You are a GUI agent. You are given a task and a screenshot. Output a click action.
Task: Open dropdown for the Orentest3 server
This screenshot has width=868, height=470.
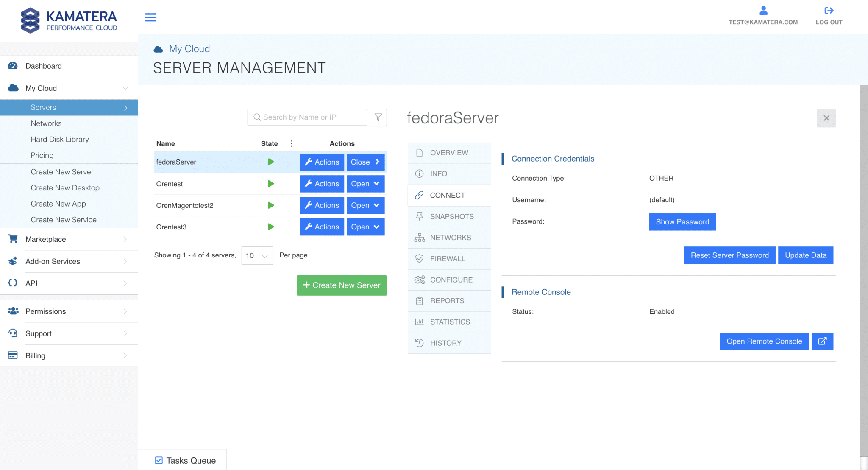coord(365,227)
